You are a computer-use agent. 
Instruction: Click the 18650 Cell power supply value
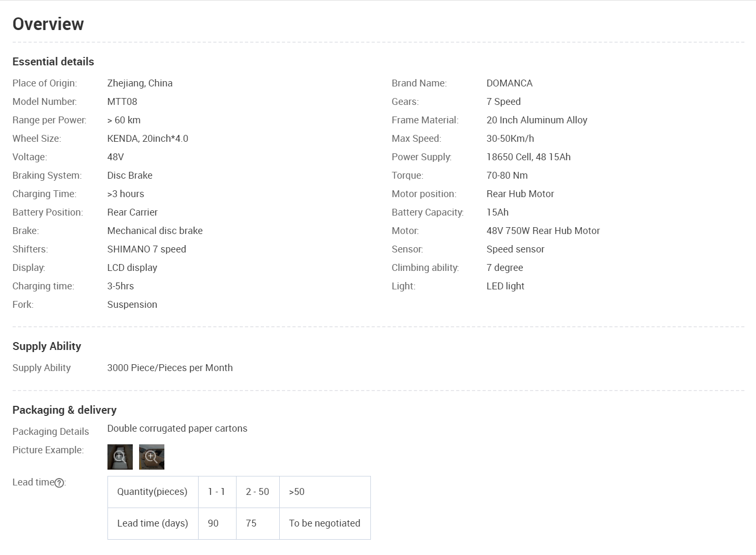pos(528,157)
